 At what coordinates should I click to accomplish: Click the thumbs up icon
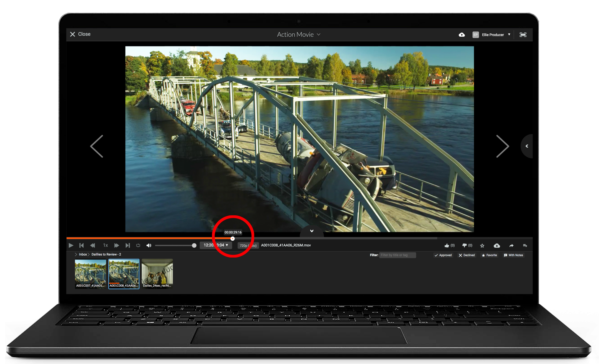pos(447,245)
